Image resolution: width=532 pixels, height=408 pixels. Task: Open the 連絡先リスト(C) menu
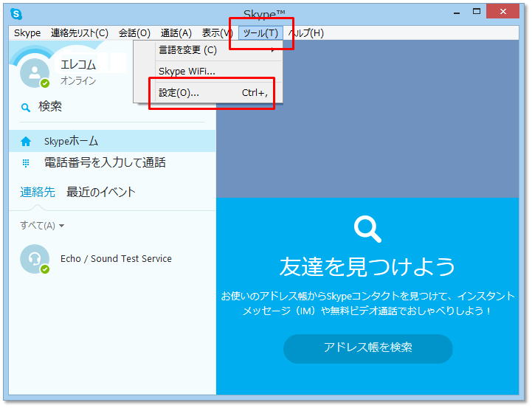tap(80, 33)
